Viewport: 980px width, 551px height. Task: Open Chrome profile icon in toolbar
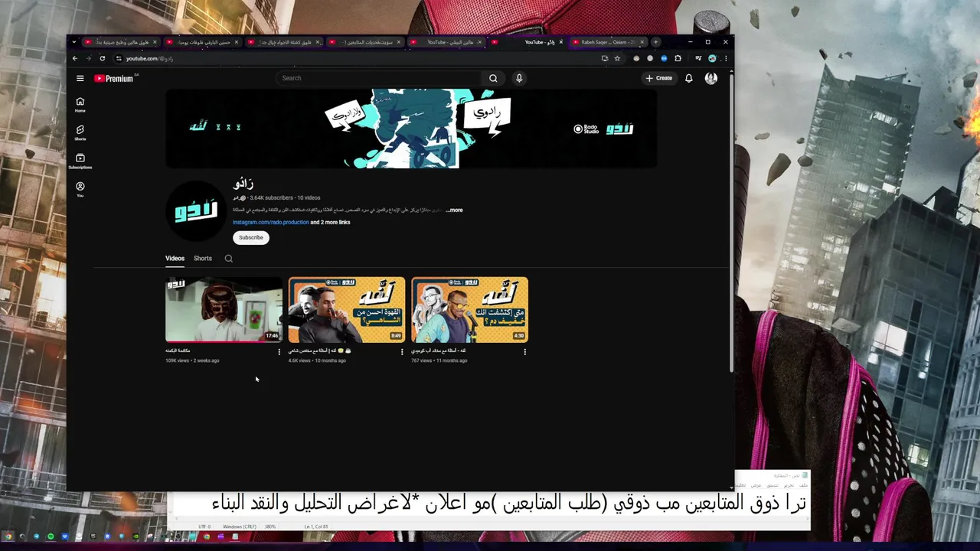(x=712, y=58)
